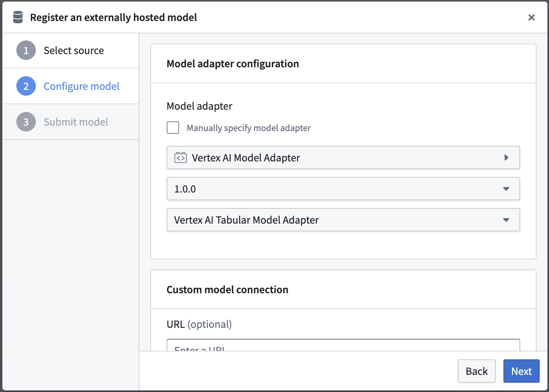549x392 pixels.
Task: Click the database icon in the dialog header
Action: pos(18,17)
